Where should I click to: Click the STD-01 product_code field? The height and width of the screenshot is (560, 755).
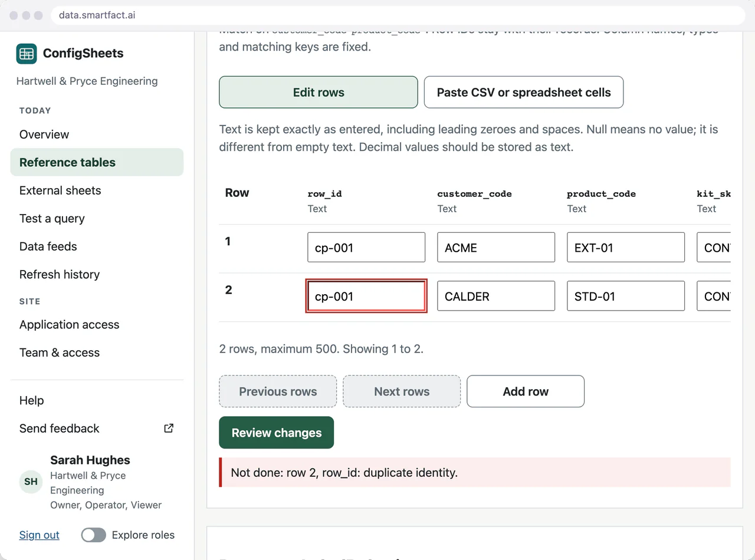click(x=626, y=296)
